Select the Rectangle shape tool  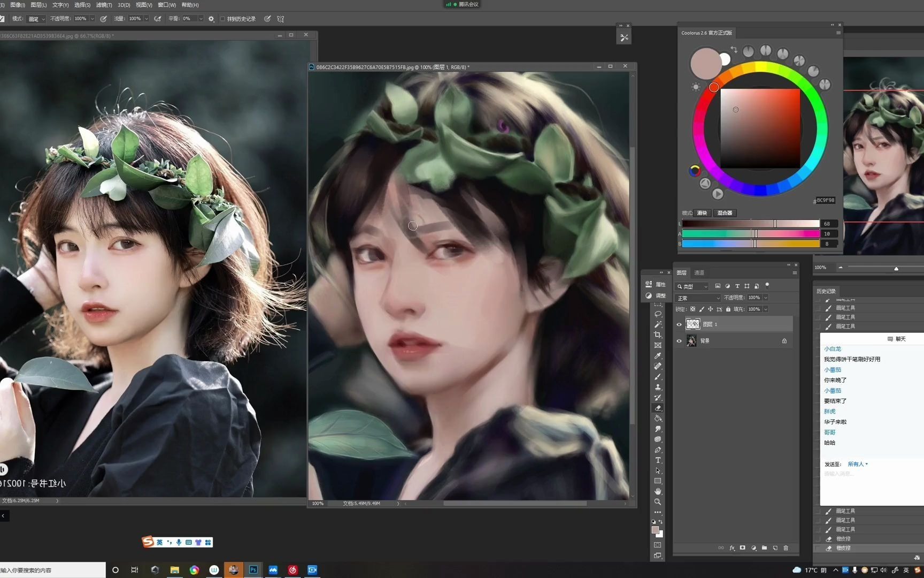[658, 481]
